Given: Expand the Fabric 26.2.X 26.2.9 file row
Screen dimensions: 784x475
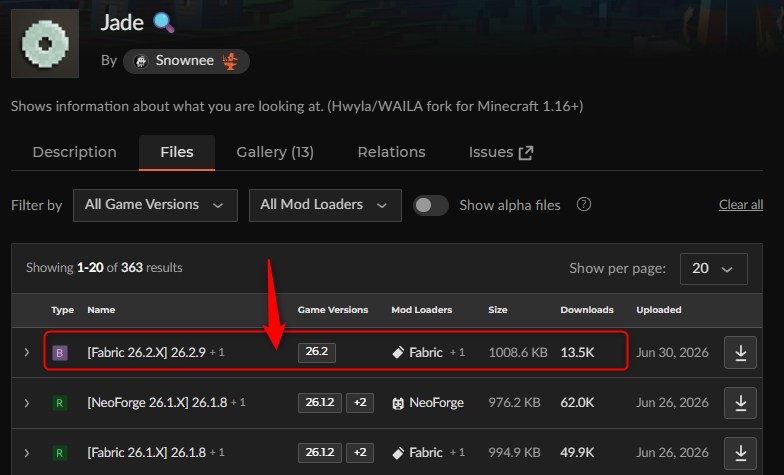Looking at the screenshot, I should tap(27, 352).
